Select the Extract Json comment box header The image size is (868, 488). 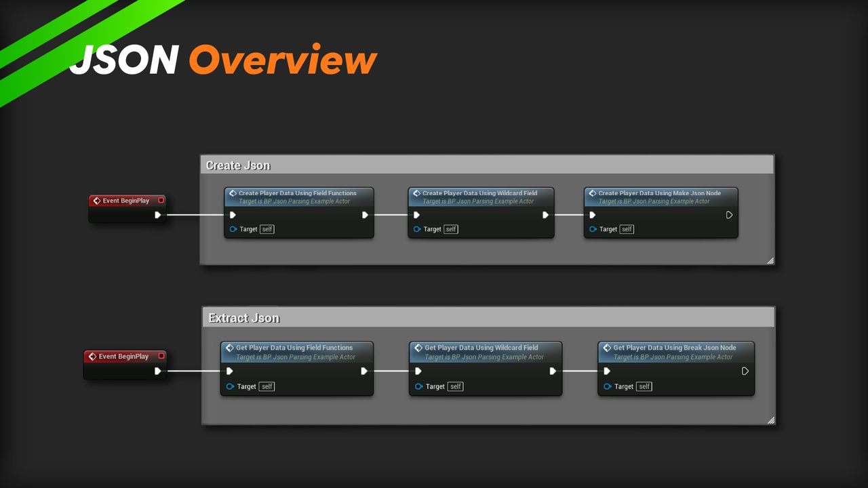click(488, 318)
